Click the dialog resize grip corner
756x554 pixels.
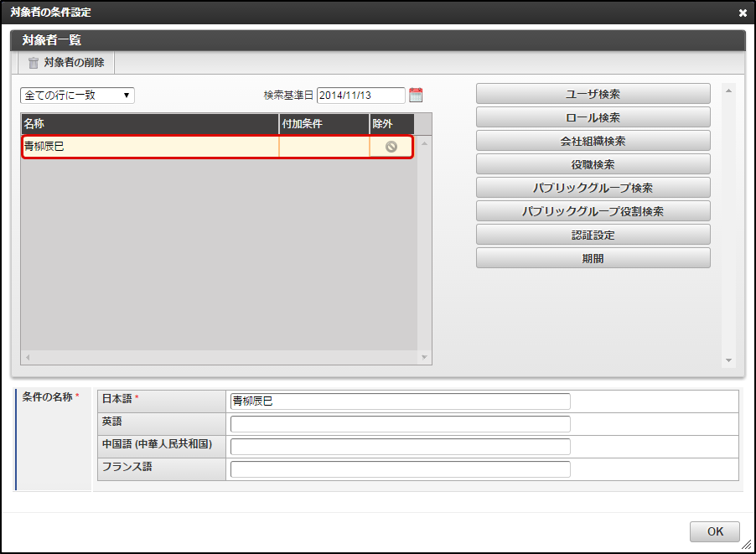click(x=746, y=545)
